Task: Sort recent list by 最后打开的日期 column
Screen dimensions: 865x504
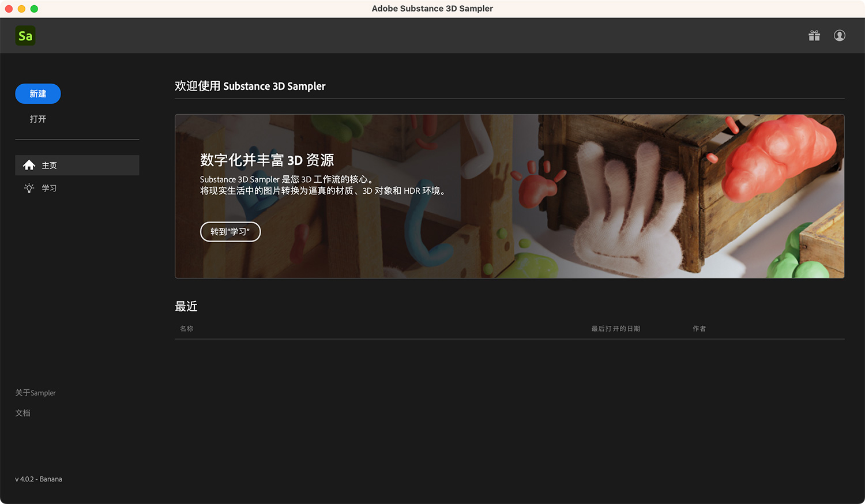Action: click(616, 329)
